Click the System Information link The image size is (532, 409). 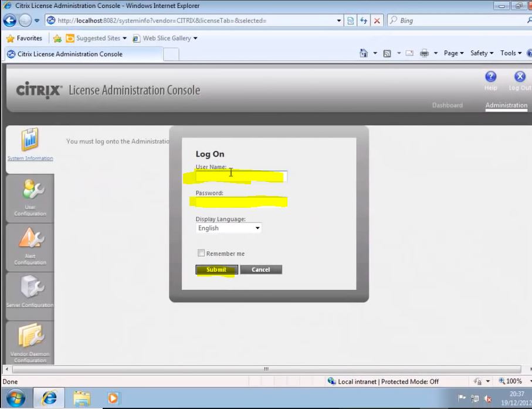tap(30, 158)
